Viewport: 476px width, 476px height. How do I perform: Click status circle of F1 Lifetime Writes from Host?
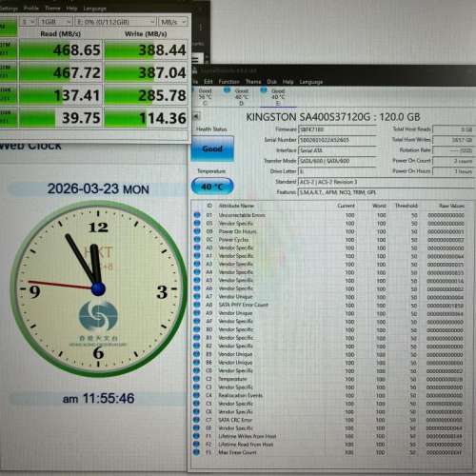pyautogui.click(x=196, y=436)
